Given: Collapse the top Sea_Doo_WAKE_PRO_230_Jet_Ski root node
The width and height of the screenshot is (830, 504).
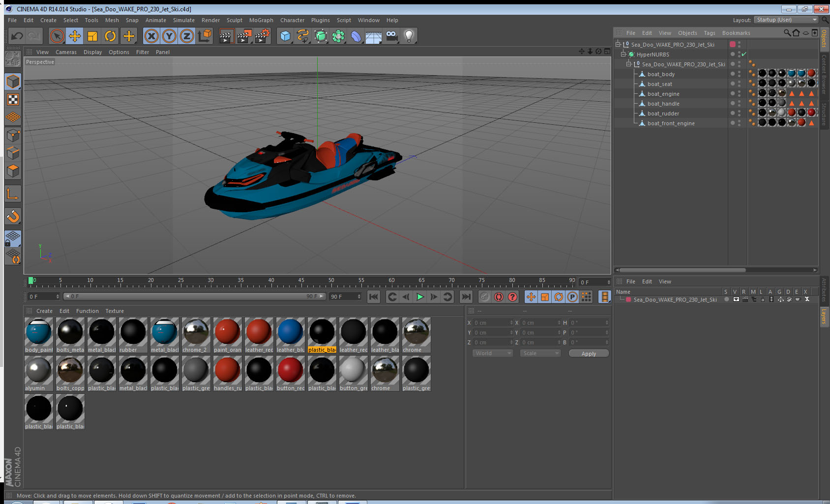Looking at the screenshot, I should coord(618,45).
